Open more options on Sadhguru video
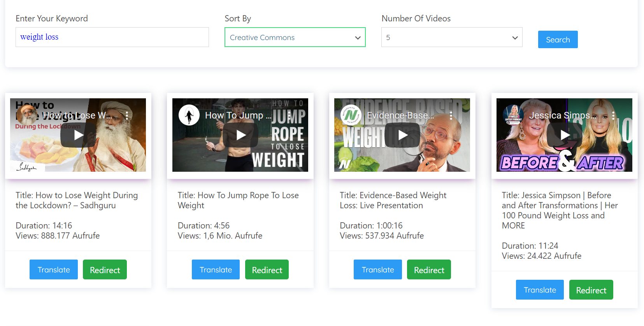This screenshot has width=644, height=326. 127,115
